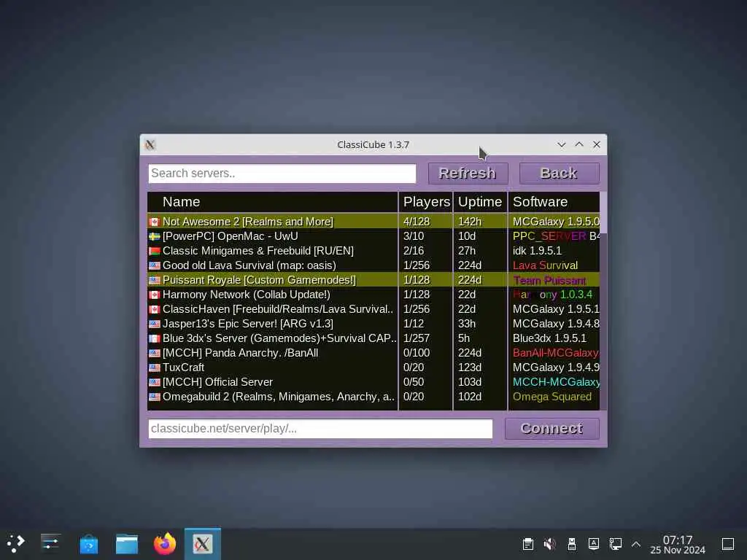The height and width of the screenshot is (560, 747).
Task: Sort servers by the Players column header
Action: coord(426,202)
